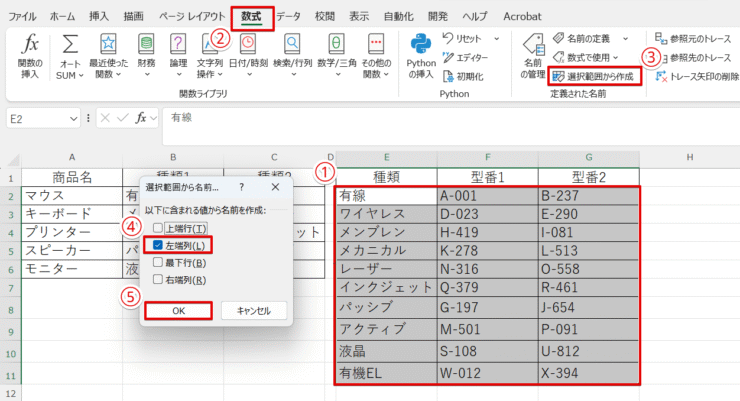
Task: Select row 12 header
Action: (10, 393)
